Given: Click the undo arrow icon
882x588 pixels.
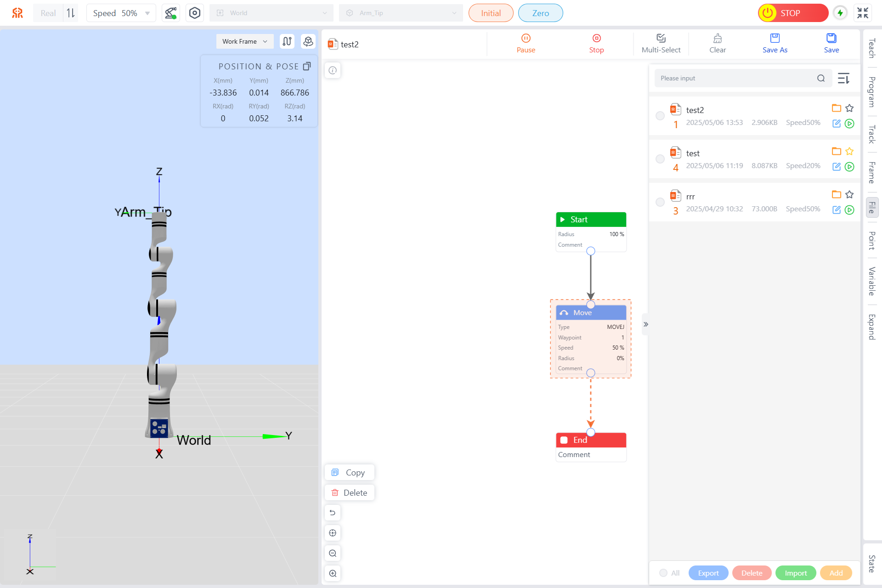Looking at the screenshot, I should click(333, 513).
